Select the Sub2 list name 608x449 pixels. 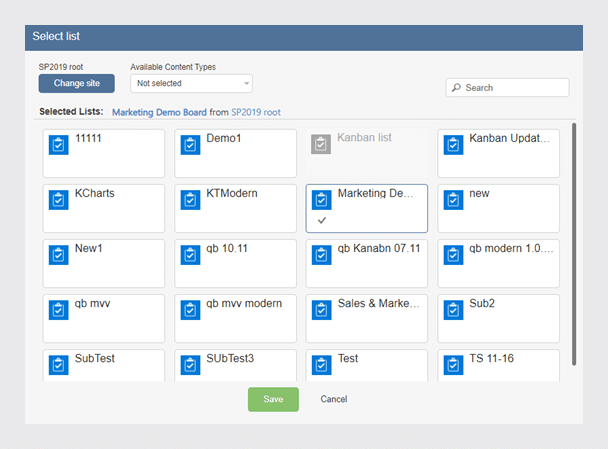pos(482,304)
